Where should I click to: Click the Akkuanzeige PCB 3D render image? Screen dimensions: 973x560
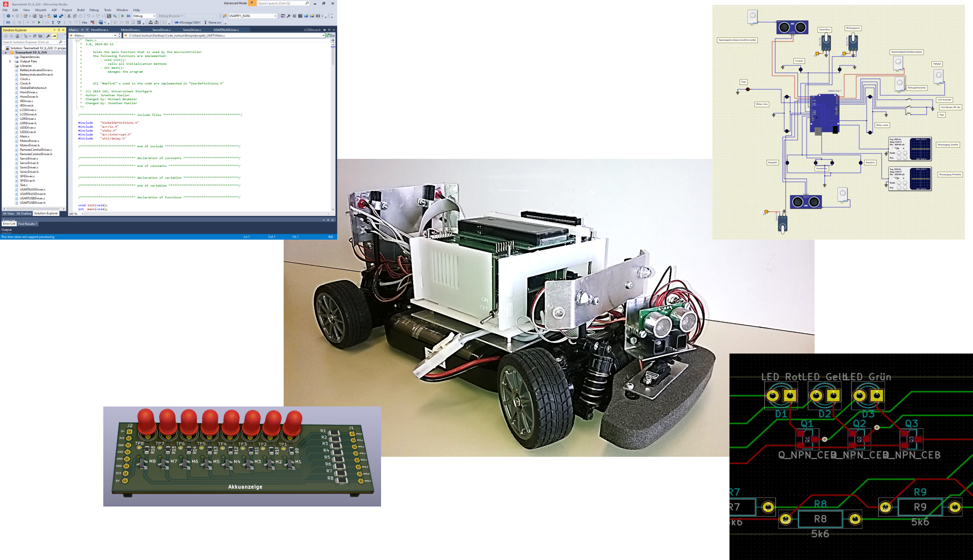(x=242, y=456)
